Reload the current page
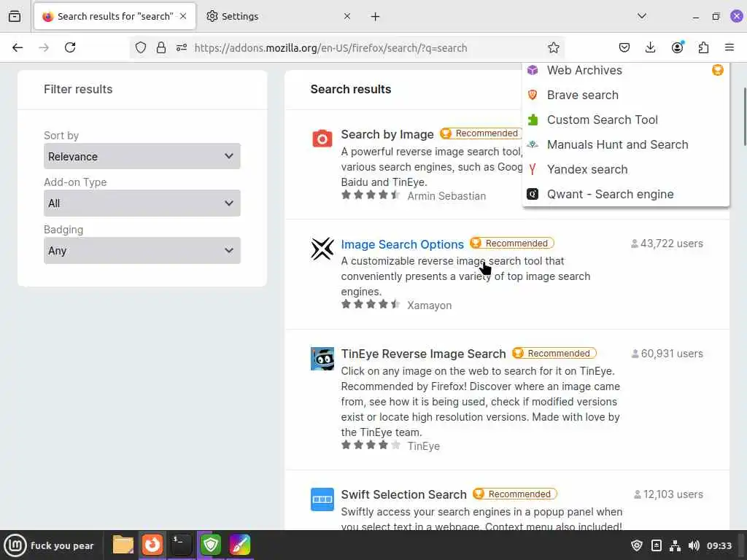This screenshot has width=747, height=560. tap(70, 47)
